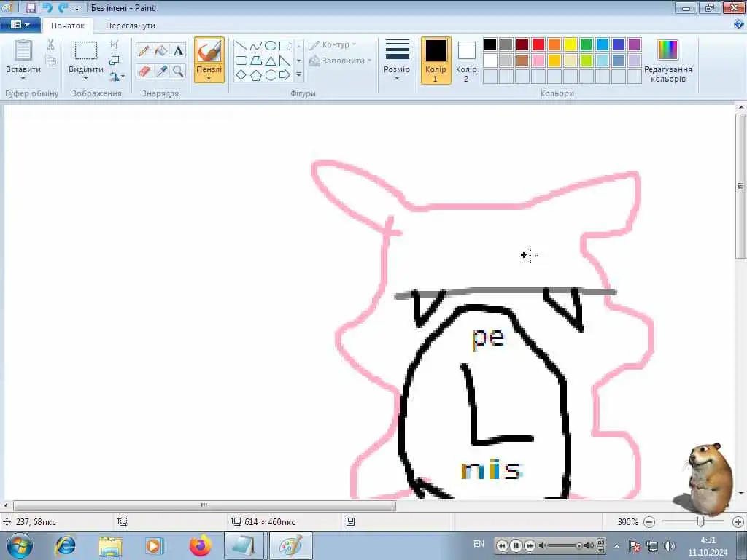
Task: Select the Pencil tool
Action: click(144, 50)
